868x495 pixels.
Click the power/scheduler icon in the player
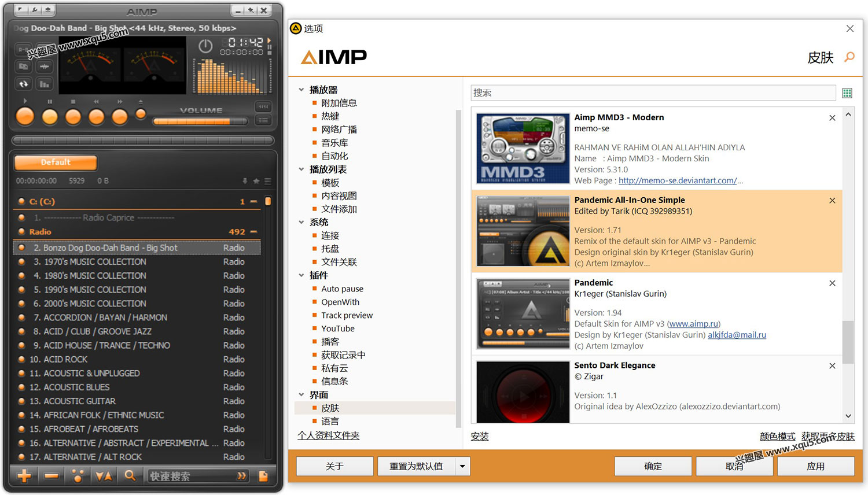pyautogui.click(x=205, y=46)
